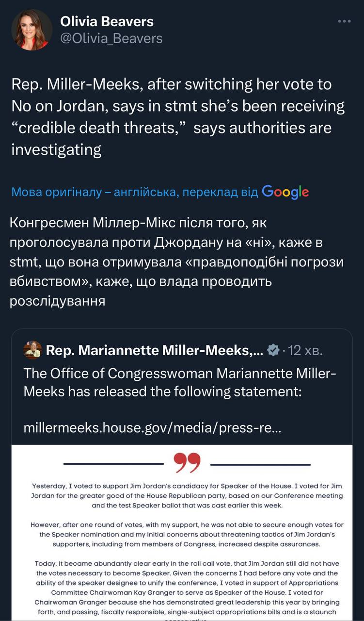This screenshot has height=621, width=364.
Task: Click the @Olivia_Beavers handle
Action: [x=111, y=38]
